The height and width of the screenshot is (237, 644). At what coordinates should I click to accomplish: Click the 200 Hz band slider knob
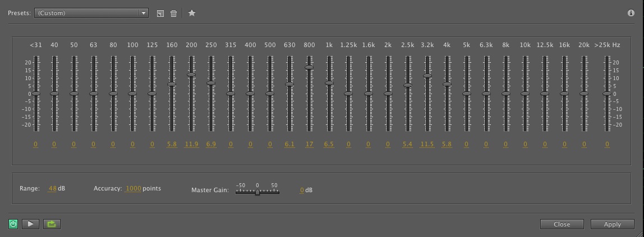coord(191,75)
